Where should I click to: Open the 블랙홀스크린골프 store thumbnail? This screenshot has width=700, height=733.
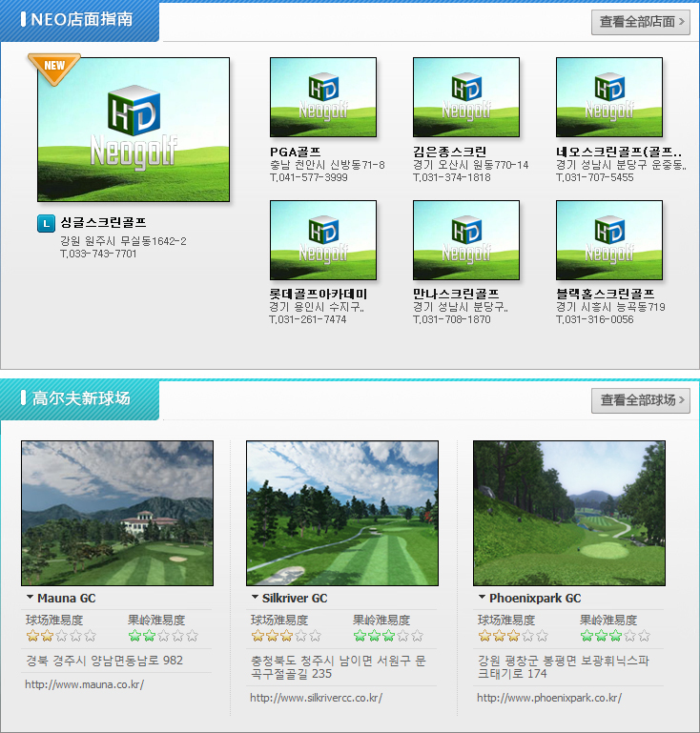[x=609, y=240]
